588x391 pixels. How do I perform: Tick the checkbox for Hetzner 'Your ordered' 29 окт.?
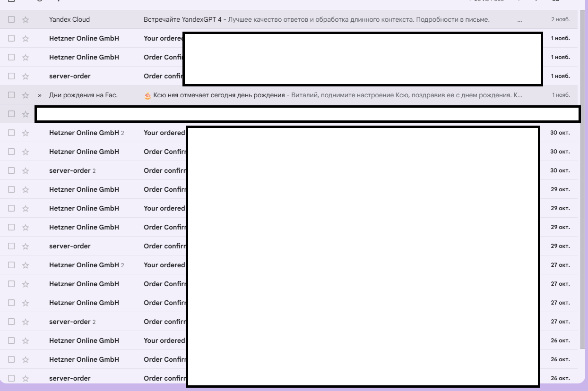11,208
